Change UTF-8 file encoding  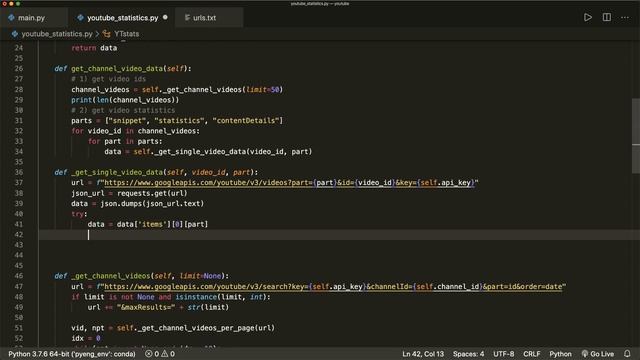[x=503, y=354]
